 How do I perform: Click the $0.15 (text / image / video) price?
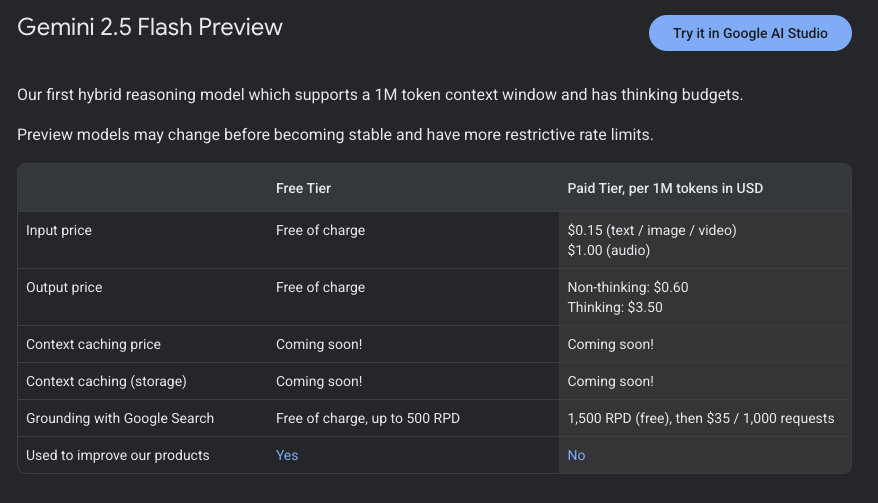[x=651, y=230]
